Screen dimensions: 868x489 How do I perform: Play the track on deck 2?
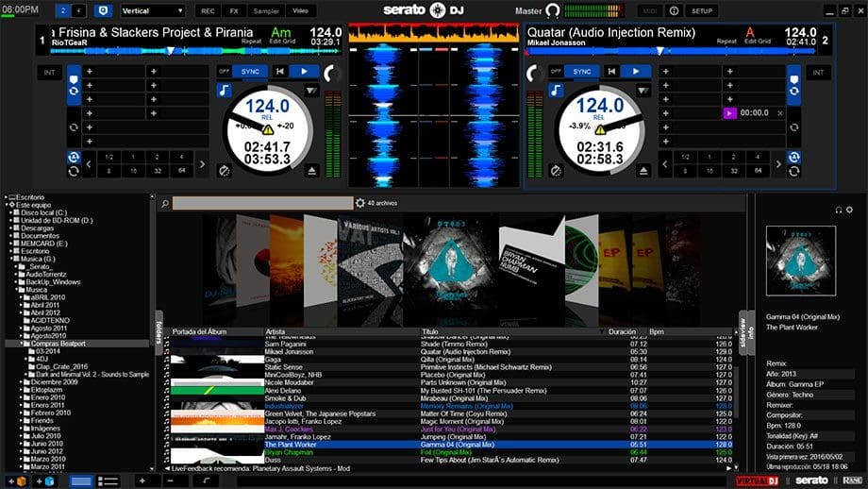point(636,72)
